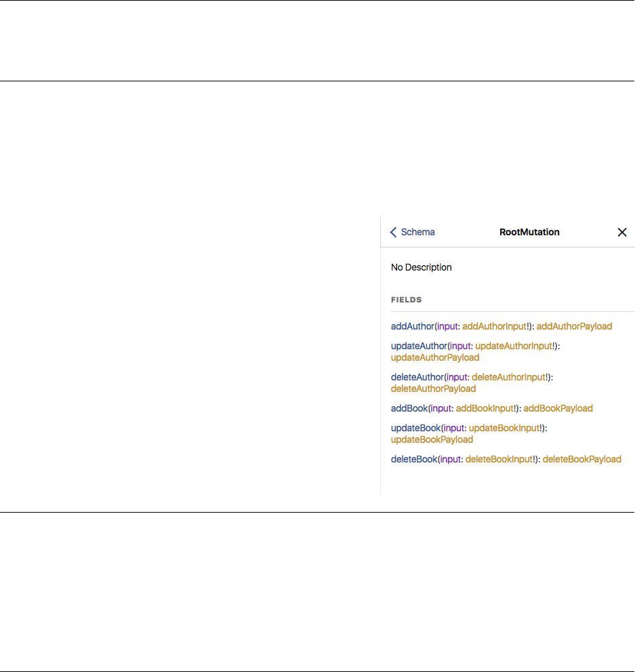Open the deleteAuthor field

point(417,377)
